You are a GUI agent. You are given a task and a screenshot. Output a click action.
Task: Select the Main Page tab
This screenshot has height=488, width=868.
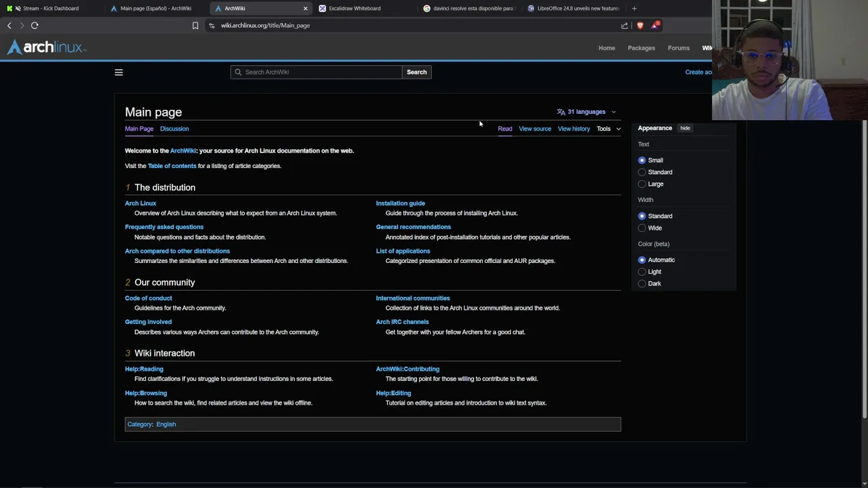[x=139, y=129]
